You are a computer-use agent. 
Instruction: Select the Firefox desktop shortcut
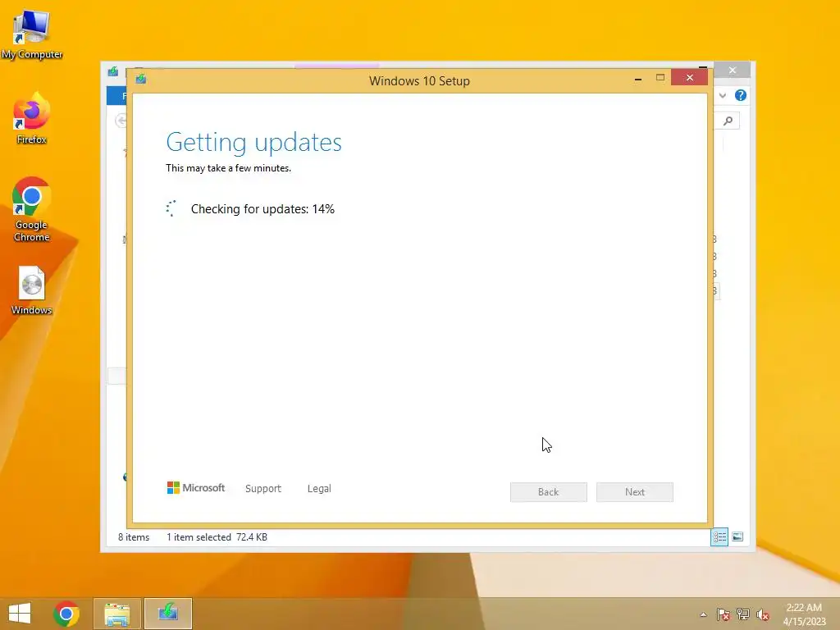(x=32, y=118)
